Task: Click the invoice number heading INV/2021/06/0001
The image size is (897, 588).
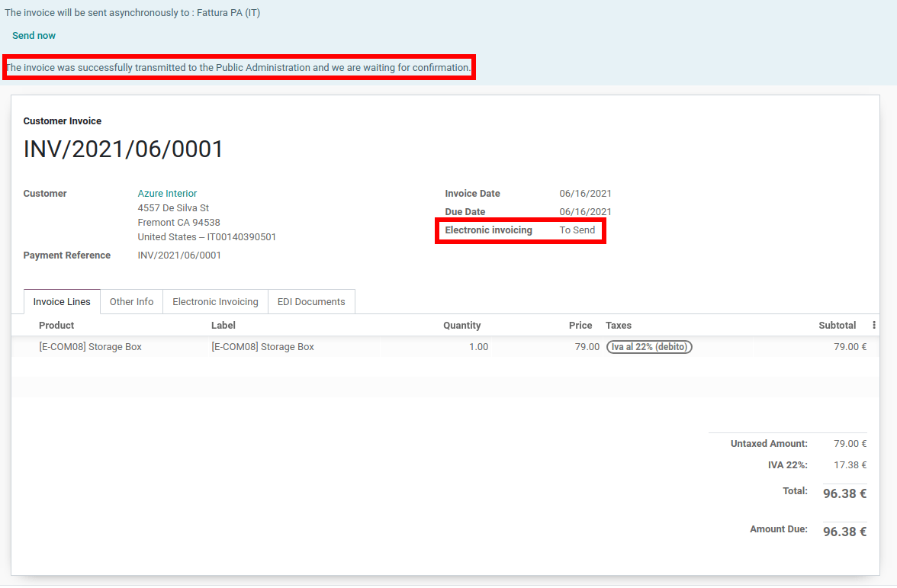Action: tap(123, 149)
